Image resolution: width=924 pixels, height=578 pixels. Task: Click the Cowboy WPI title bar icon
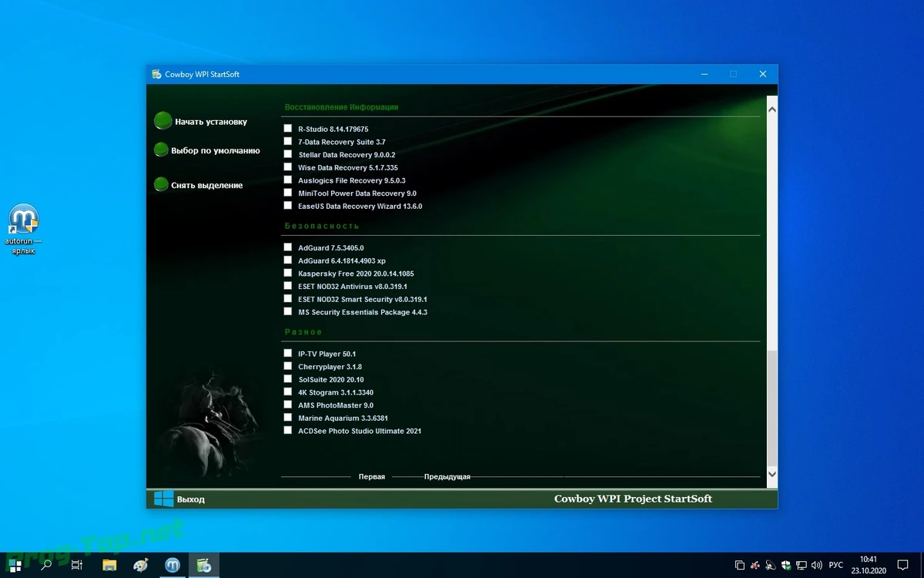156,74
